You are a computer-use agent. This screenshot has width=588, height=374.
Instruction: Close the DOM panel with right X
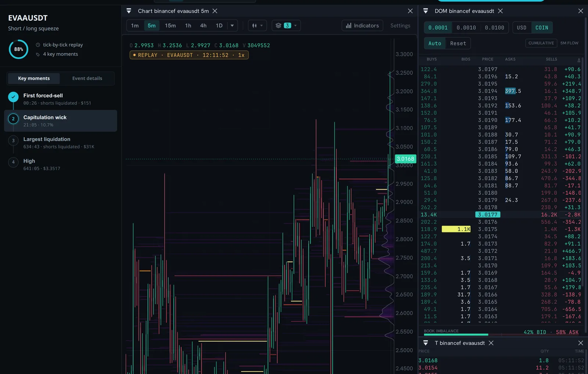pyautogui.click(x=581, y=11)
